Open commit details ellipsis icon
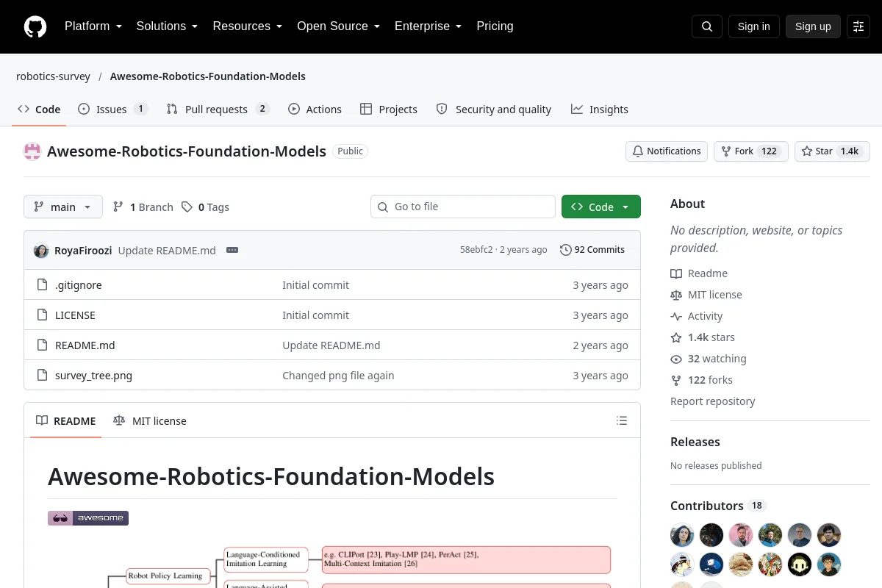882x588 pixels. pos(232,250)
